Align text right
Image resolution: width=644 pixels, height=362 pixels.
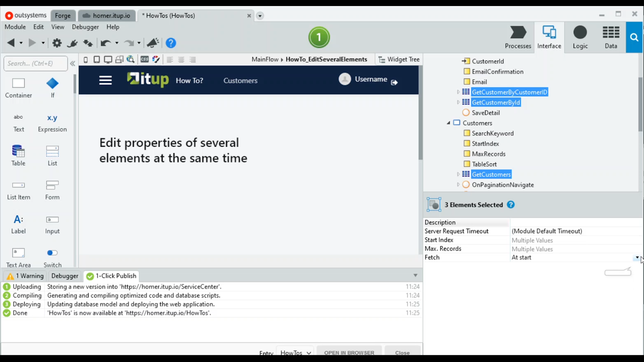tap(192, 60)
